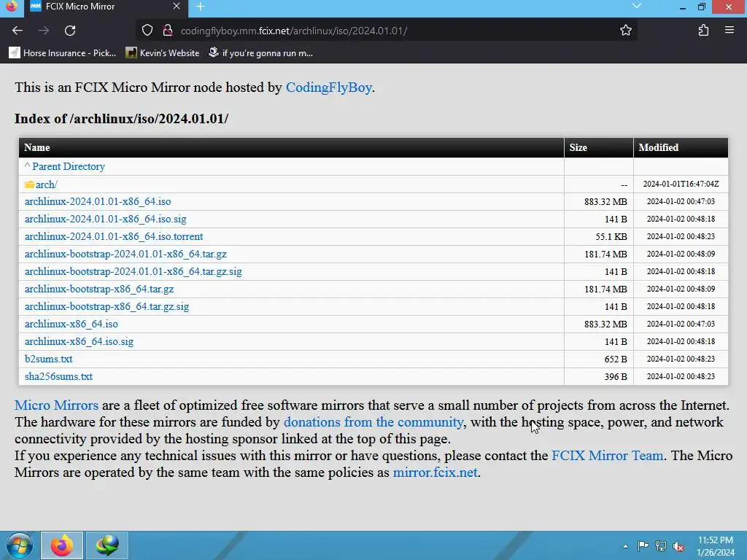Open sha256sums.txt
The image size is (747, 560).
click(58, 376)
